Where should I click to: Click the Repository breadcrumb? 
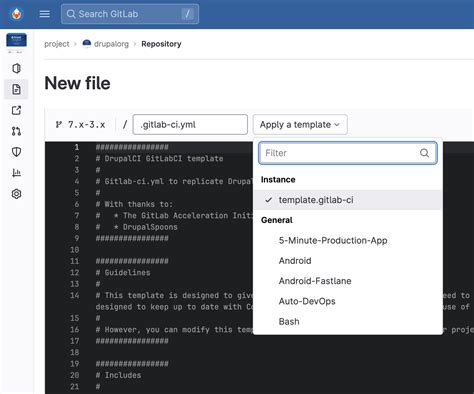[x=161, y=44]
